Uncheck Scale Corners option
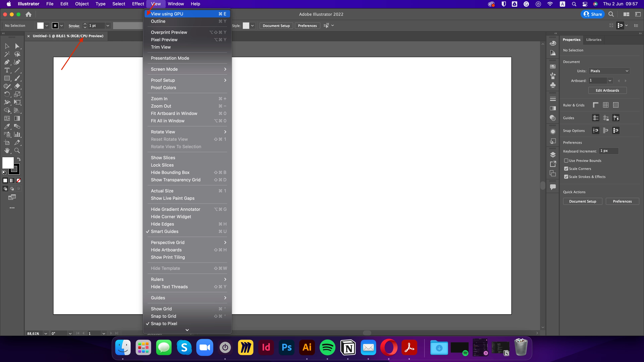Viewport: 644px width, 362px height. (566, 169)
